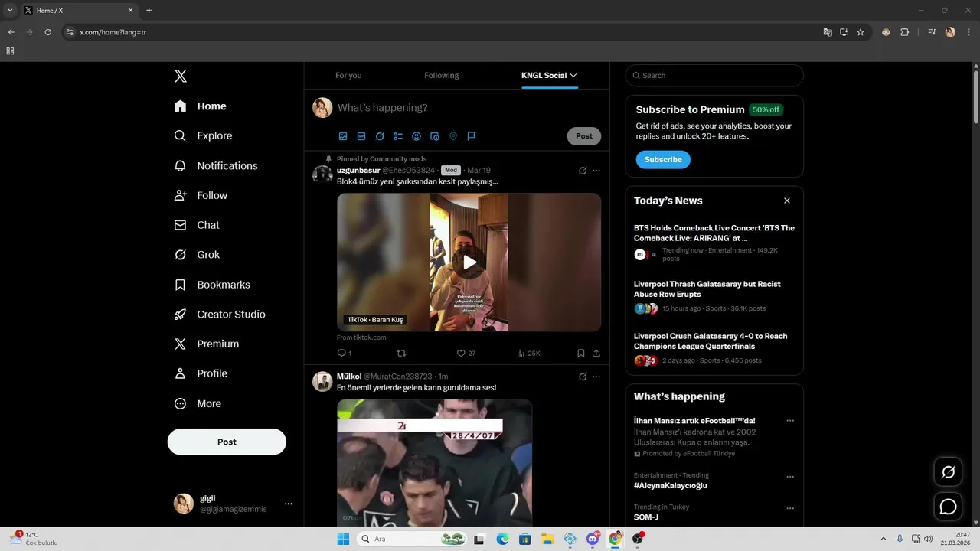Image resolution: width=980 pixels, height=551 pixels.
Task: Open more options on uzgunbasur's post
Action: coord(596,171)
